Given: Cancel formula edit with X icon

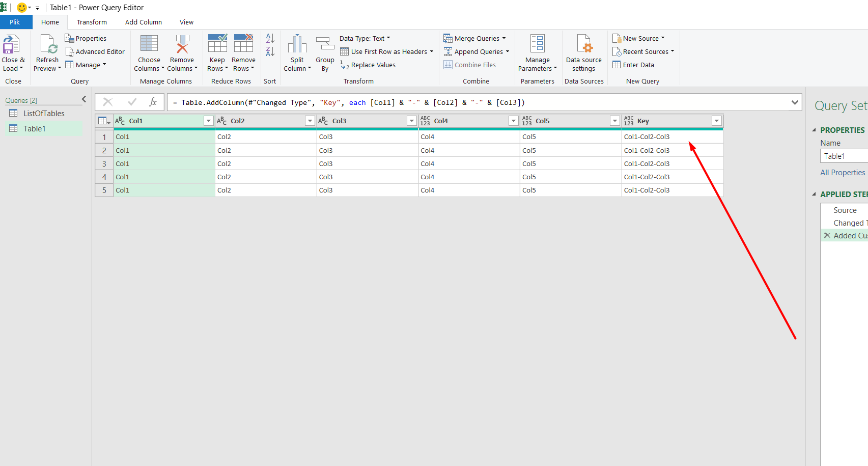Looking at the screenshot, I should tap(108, 102).
